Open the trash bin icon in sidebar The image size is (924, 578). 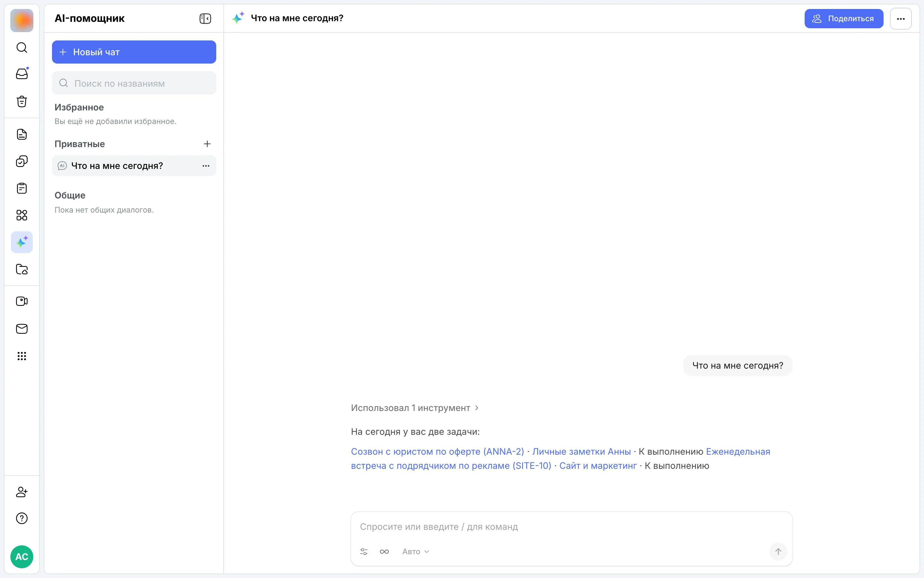click(22, 101)
